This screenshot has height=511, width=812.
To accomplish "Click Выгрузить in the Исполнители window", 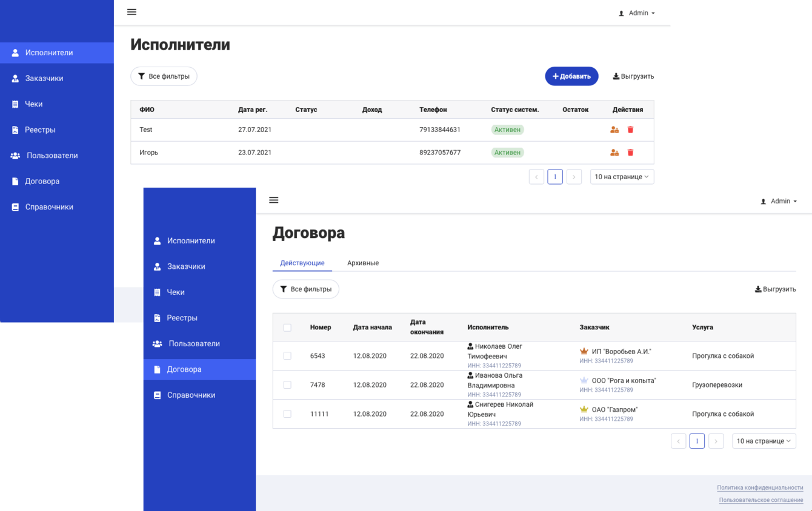I will point(633,76).
